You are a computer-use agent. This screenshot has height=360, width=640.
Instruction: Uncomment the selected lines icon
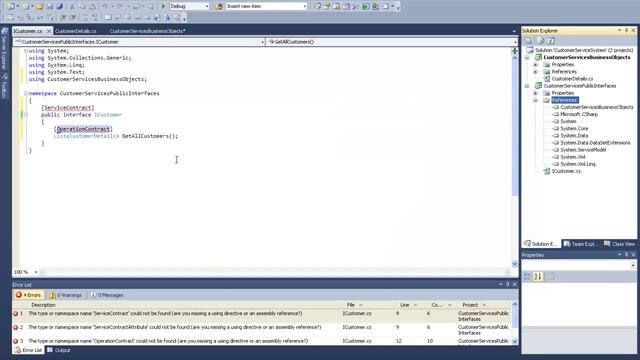(x=95, y=18)
